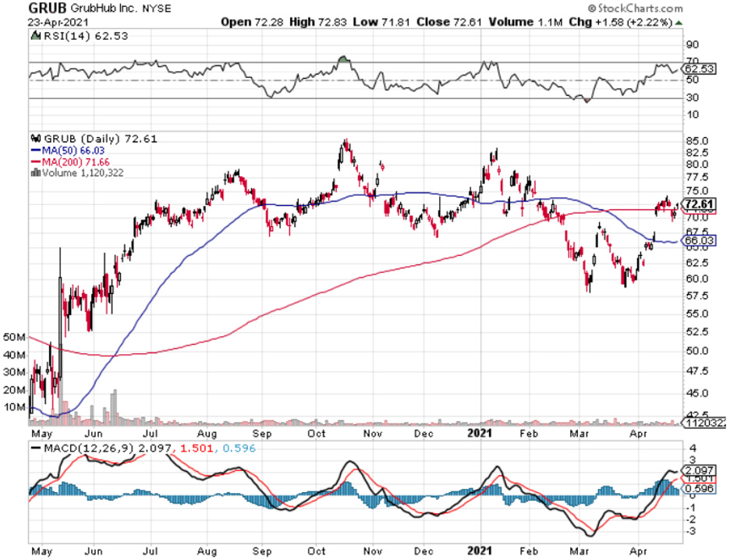Click the blue MA(50) legend color line
730x560 pixels.
tap(34, 151)
